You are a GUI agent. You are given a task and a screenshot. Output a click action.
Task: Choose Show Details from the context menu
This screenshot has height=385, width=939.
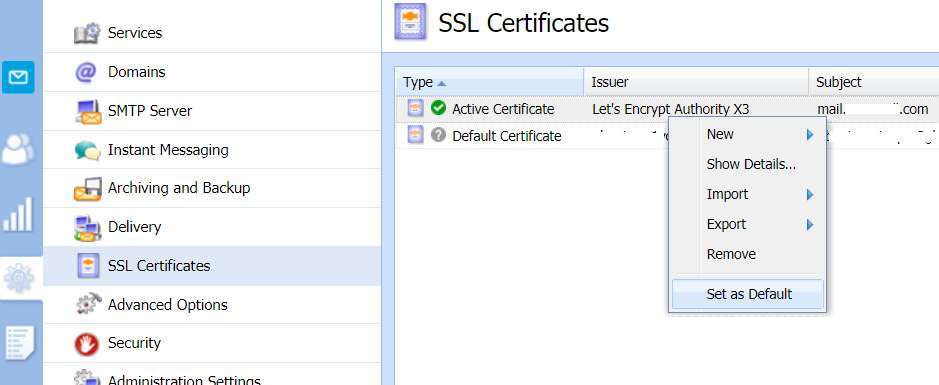751,164
